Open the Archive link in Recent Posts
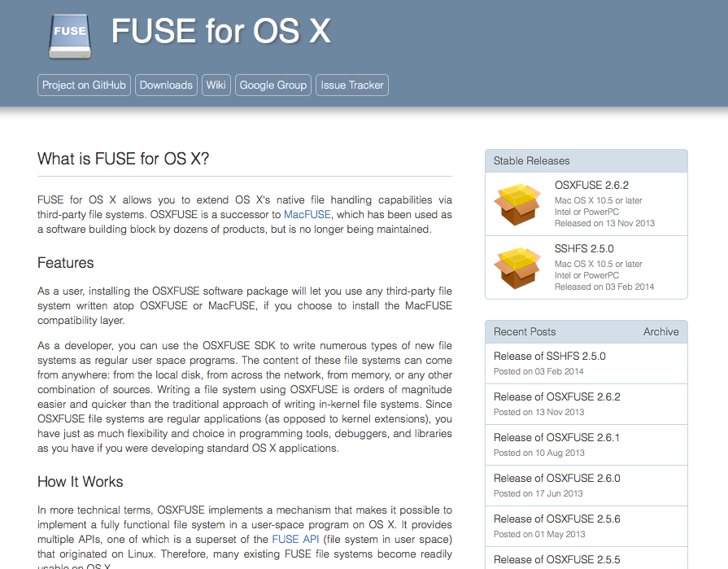Viewport: 728px width, 569px height. pos(660,331)
